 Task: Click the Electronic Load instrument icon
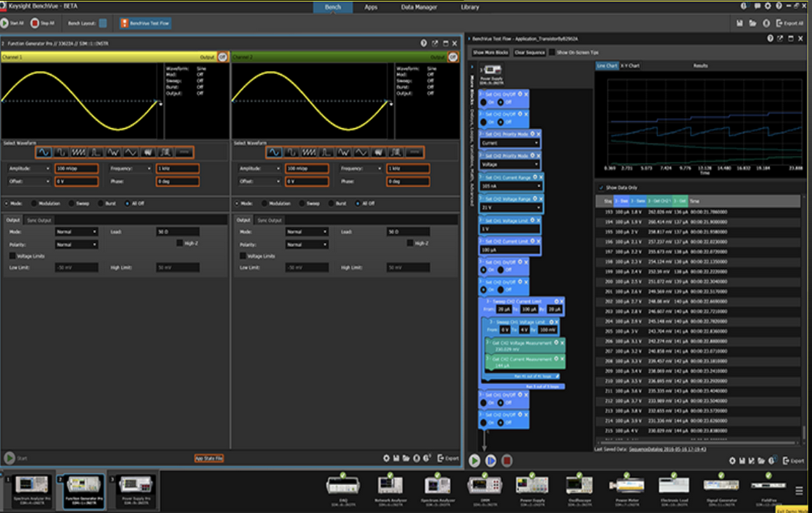click(673, 484)
